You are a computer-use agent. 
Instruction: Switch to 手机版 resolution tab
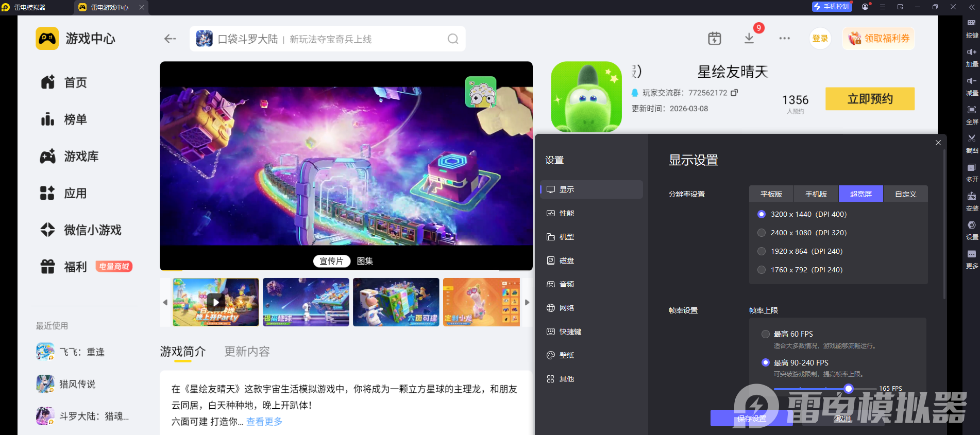coord(816,194)
